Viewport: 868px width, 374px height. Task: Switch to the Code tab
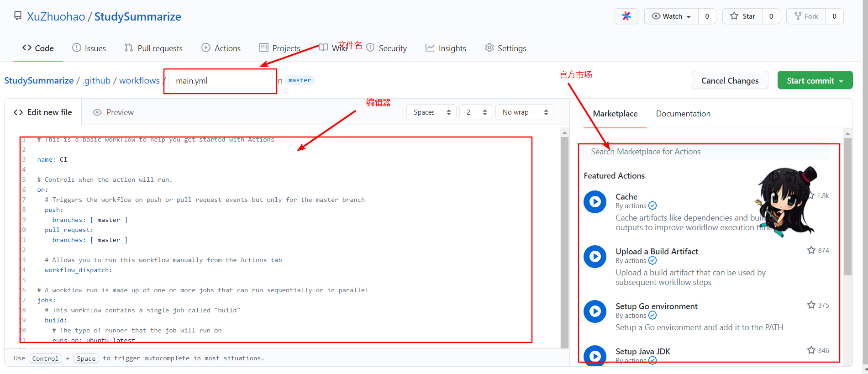click(38, 48)
